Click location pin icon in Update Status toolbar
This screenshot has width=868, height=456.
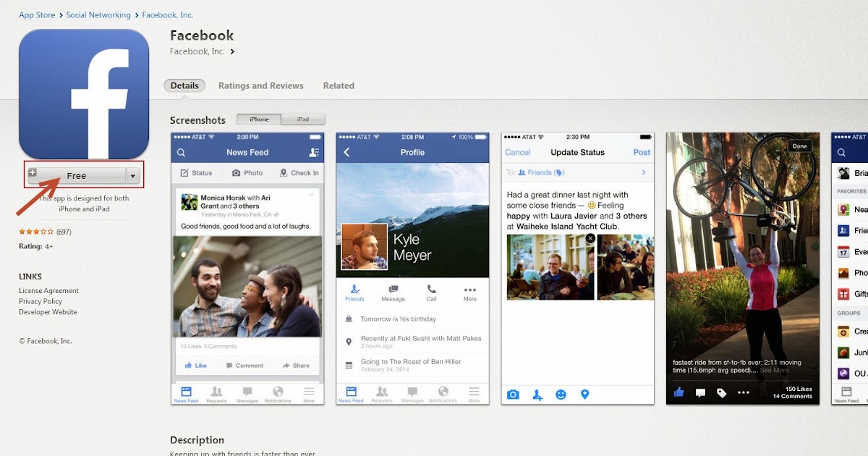tap(585, 394)
